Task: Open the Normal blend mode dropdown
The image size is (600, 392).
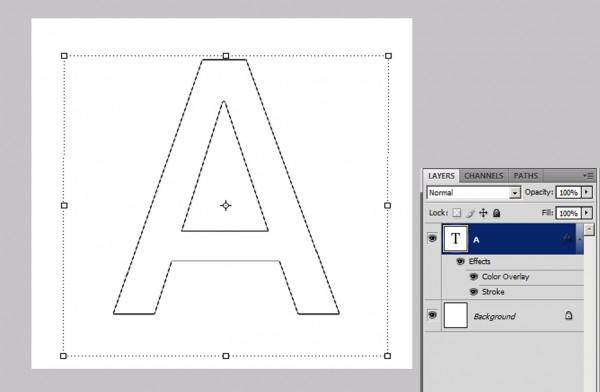Action: coord(474,193)
